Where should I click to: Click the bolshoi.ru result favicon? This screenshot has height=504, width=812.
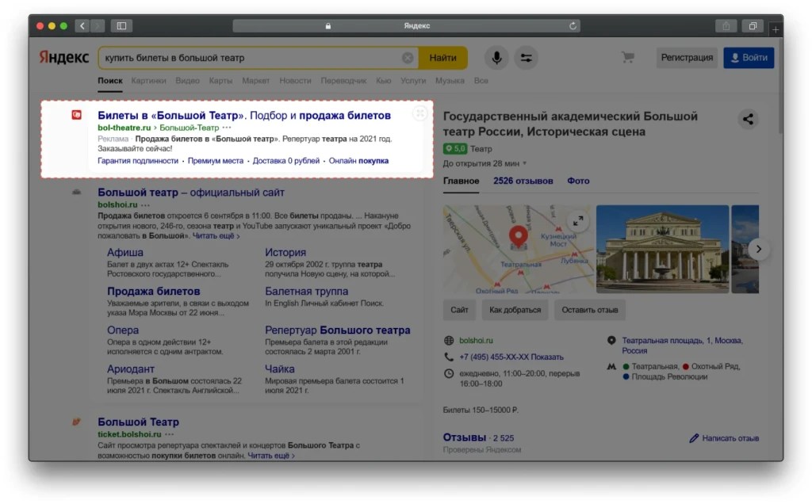pyautogui.click(x=77, y=192)
